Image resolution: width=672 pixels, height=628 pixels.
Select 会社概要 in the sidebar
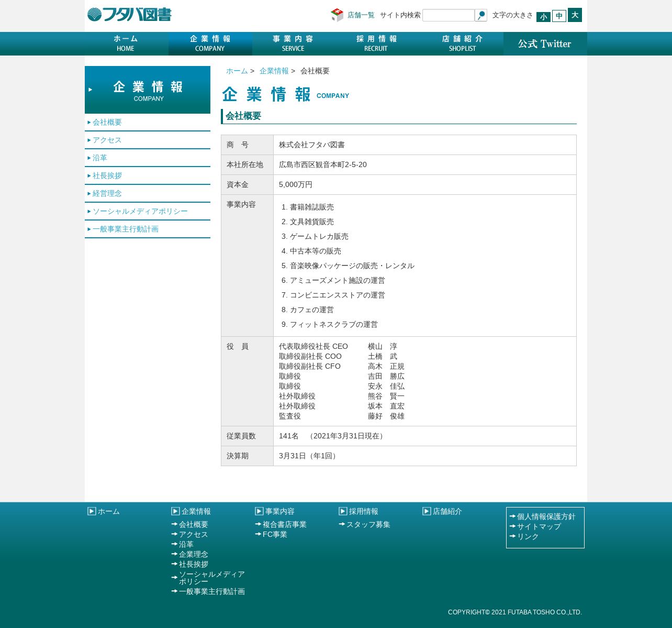click(148, 122)
